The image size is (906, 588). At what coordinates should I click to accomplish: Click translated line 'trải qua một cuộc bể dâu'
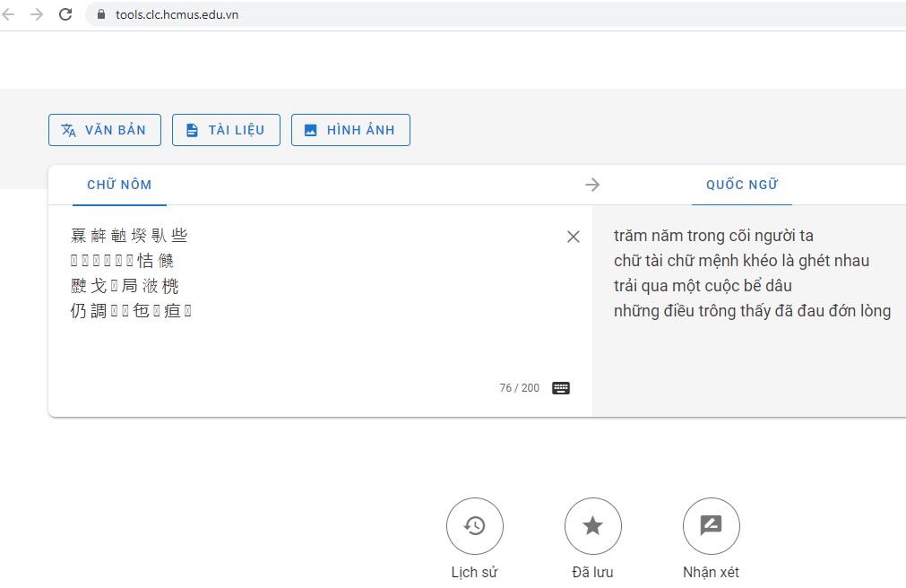pyautogui.click(x=703, y=286)
